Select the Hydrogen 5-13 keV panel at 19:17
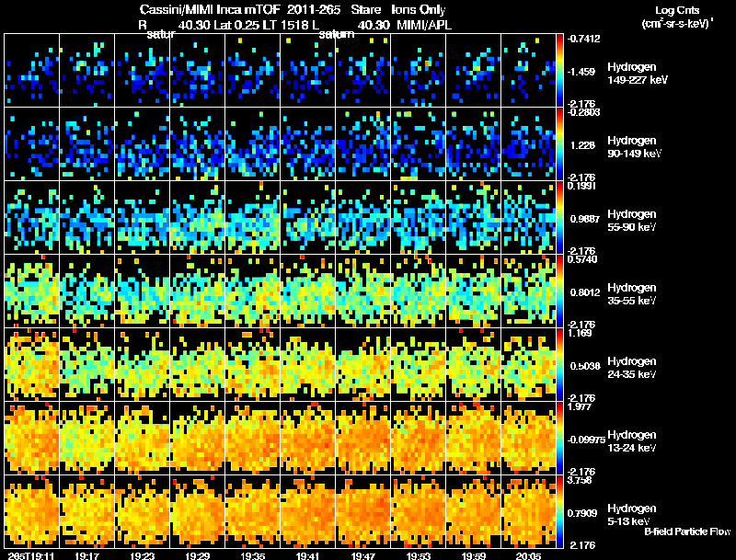Image resolution: width=736 pixels, height=560 pixels. (87, 511)
